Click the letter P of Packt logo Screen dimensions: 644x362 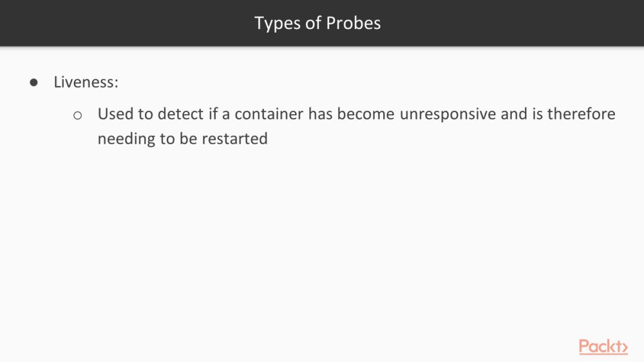pos(585,347)
